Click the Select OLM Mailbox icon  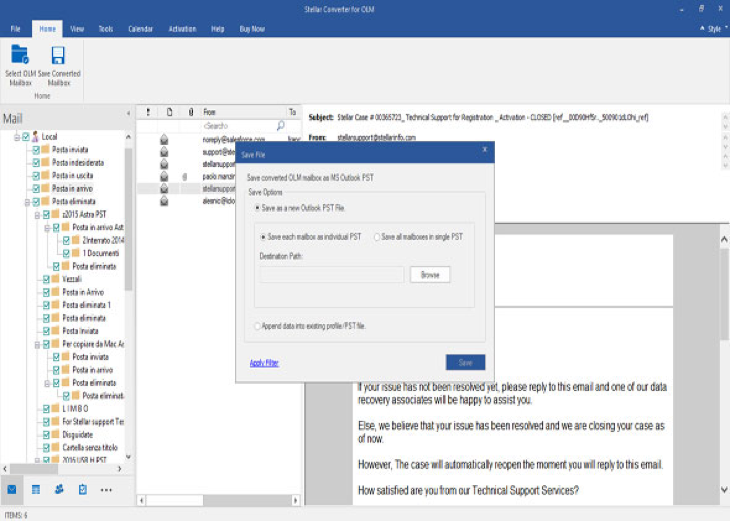coord(20,54)
